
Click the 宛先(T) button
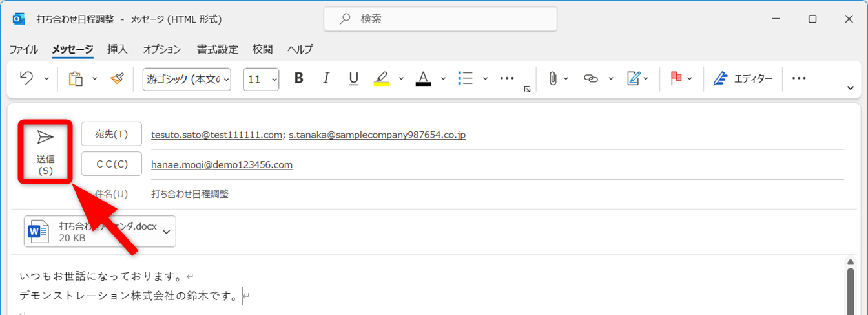click(112, 135)
